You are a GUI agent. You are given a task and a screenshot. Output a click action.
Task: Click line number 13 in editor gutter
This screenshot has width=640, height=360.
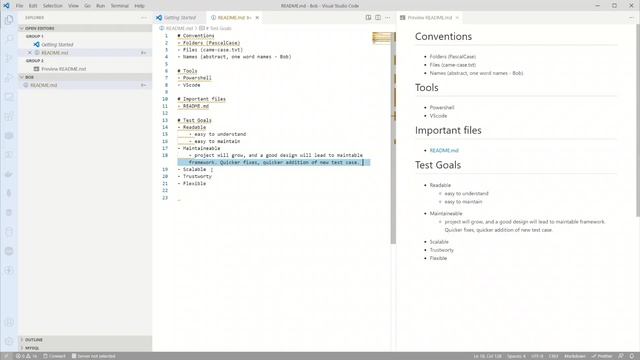coord(165,120)
